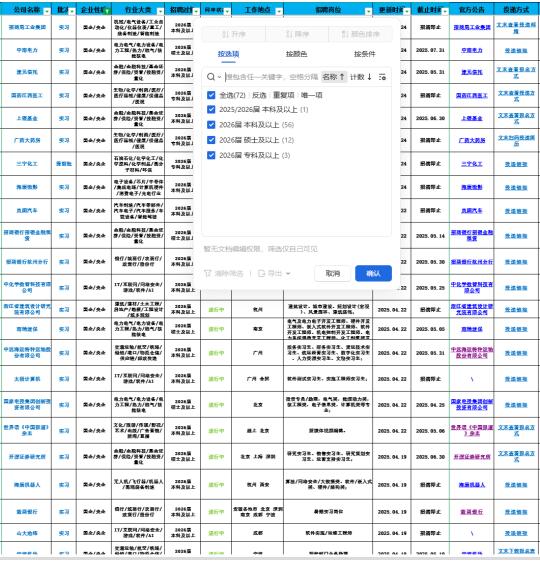Expand the 导出 dropdown arrow
Viewport: 540px width, 561px height.
click(x=288, y=274)
